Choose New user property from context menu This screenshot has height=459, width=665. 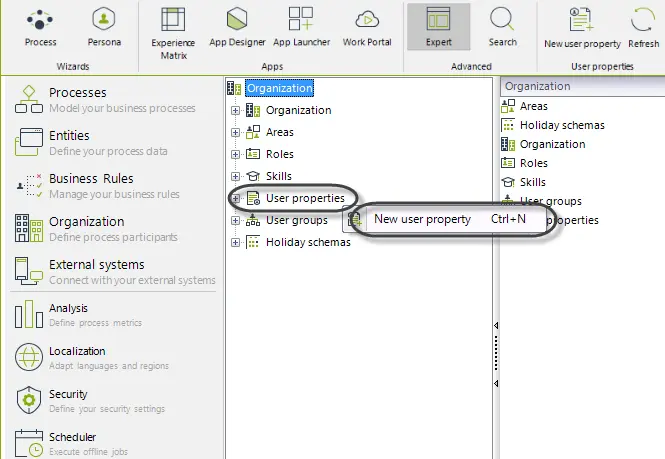click(445, 219)
